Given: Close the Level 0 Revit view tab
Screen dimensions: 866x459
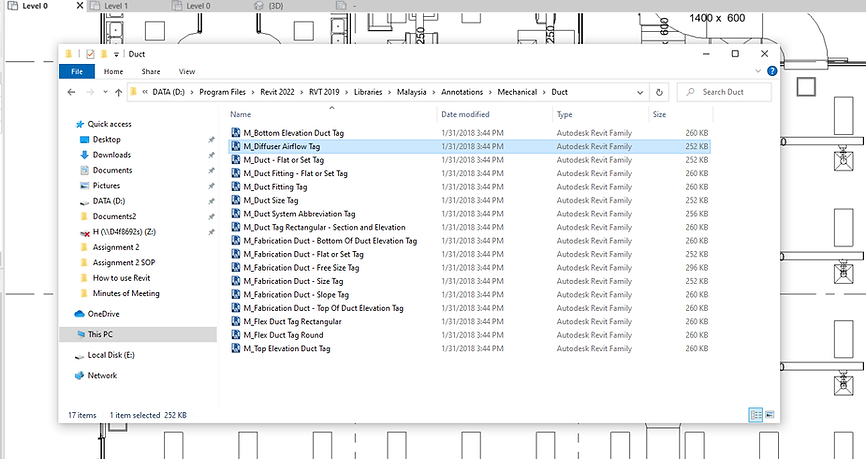Looking at the screenshot, I should tap(80, 6).
